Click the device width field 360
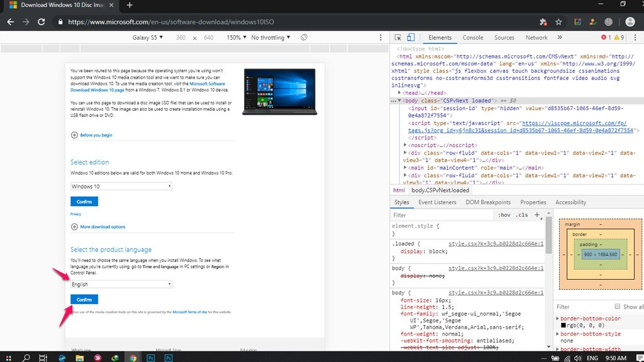The width and height of the screenshot is (644, 362). (x=180, y=37)
